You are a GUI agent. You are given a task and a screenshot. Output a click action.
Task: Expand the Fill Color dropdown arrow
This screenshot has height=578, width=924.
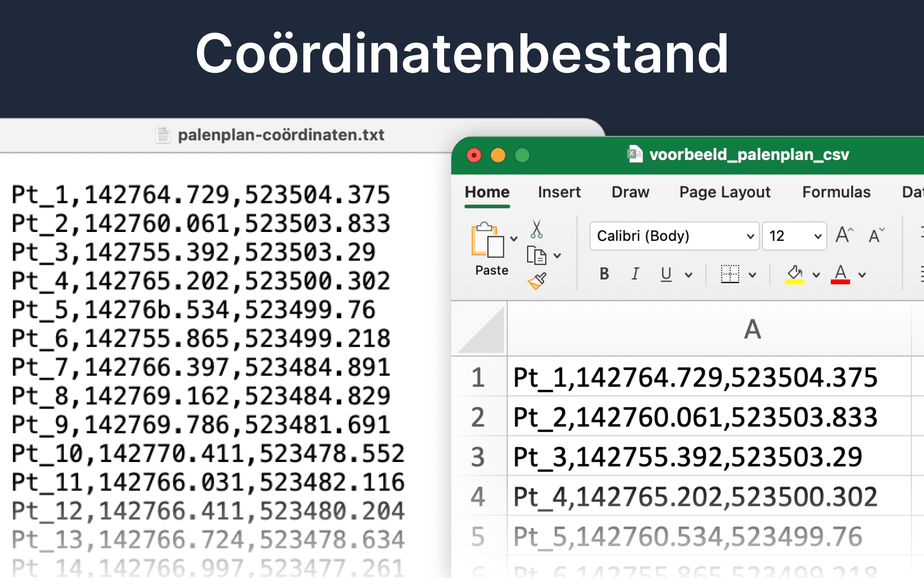816,275
